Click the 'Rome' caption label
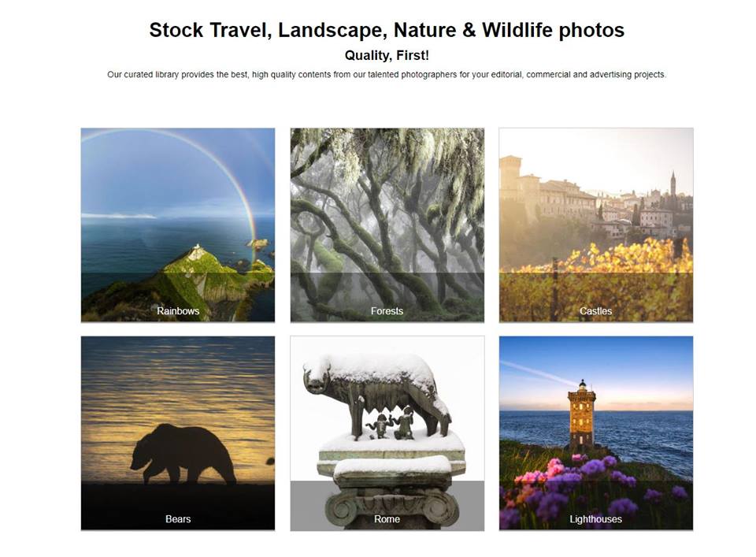This screenshot has width=756, height=557. [387, 519]
